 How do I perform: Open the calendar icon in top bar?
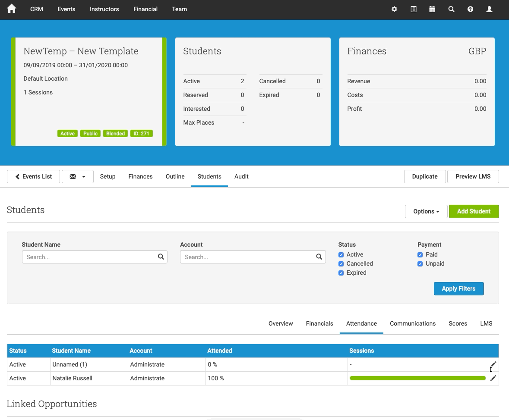tap(432, 9)
